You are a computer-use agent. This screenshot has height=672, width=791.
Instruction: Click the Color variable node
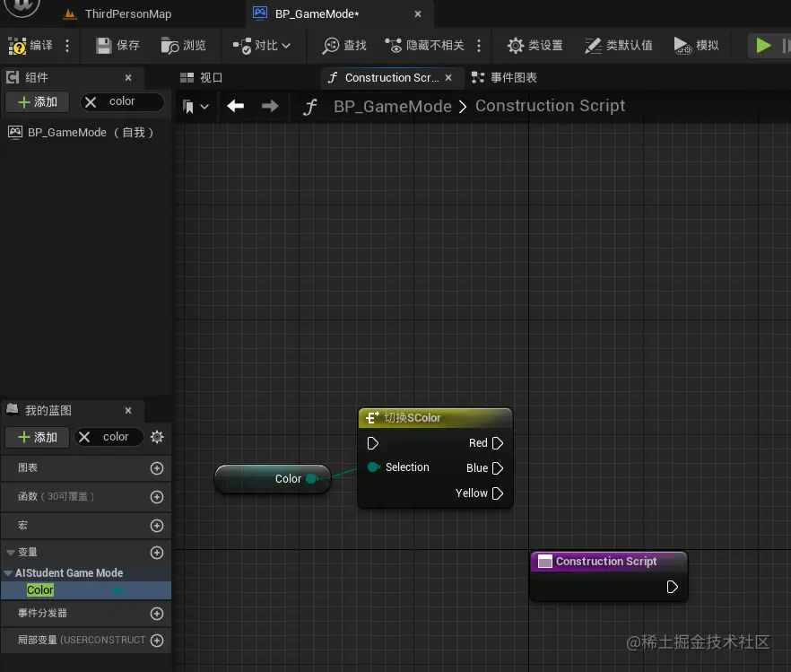coord(273,479)
